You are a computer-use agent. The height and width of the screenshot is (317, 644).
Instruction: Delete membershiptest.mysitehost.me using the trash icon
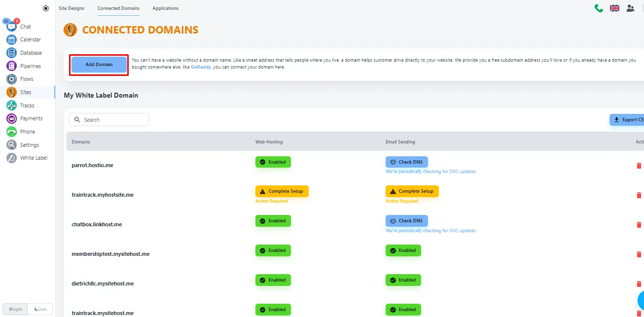(x=639, y=254)
